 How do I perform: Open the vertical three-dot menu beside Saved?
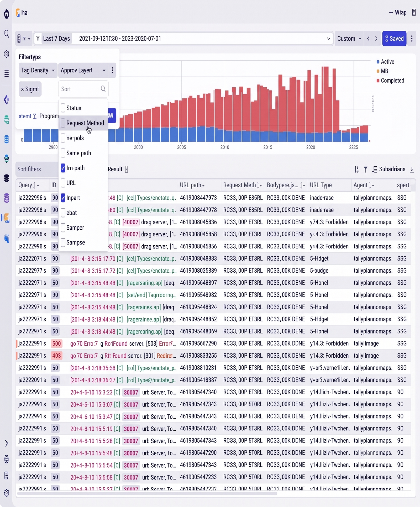pyautogui.click(x=412, y=39)
